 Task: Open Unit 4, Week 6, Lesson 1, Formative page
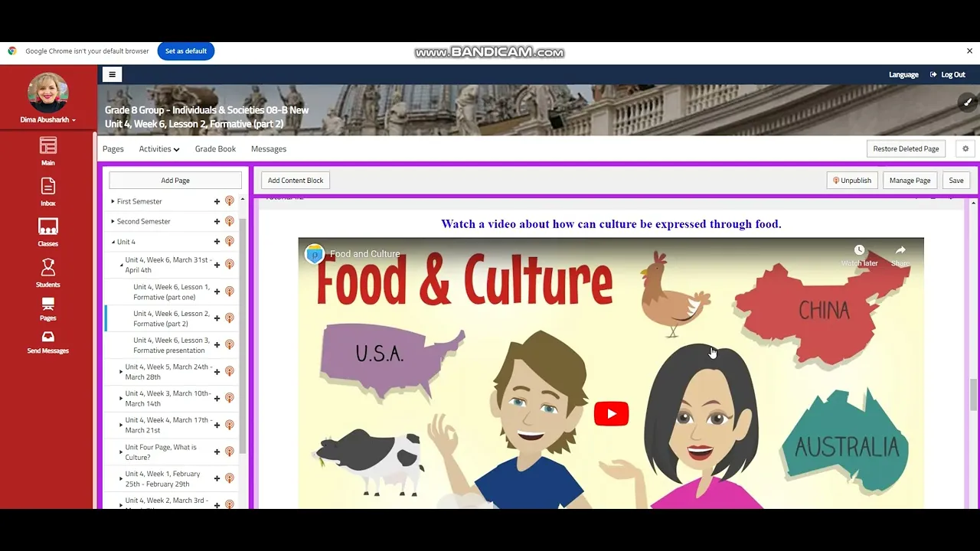coord(171,292)
